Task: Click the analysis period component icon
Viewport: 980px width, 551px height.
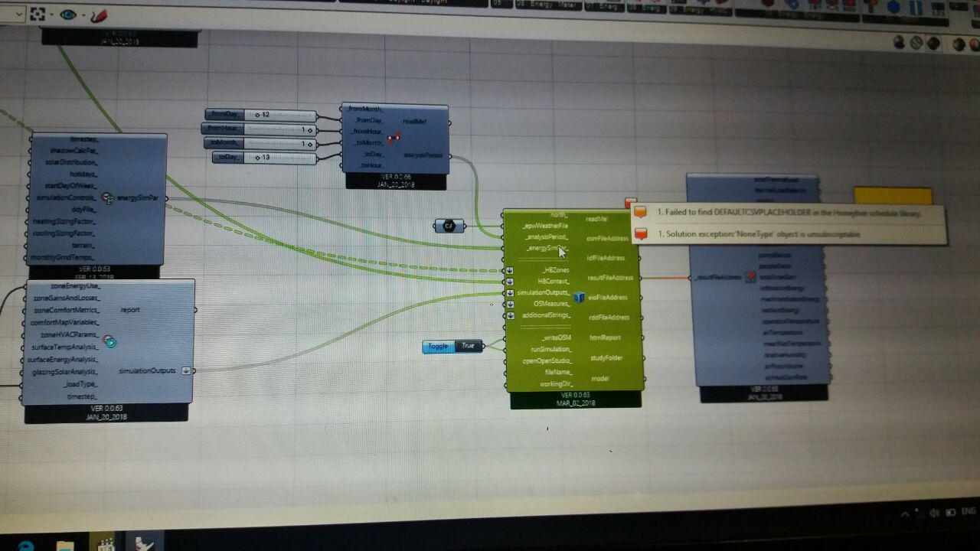Action: 394,139
